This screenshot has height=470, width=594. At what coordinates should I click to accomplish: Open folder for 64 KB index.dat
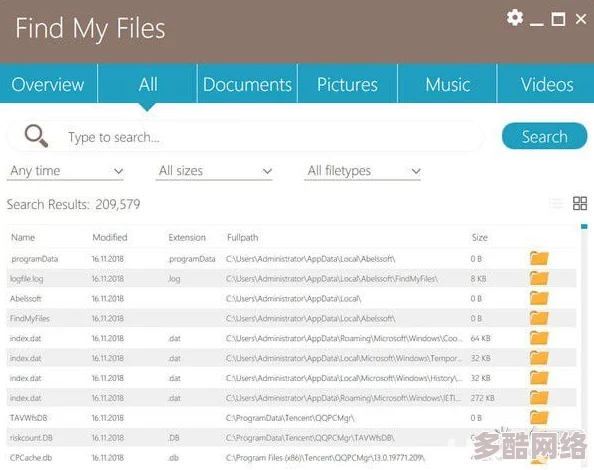(x=539, y=338)
